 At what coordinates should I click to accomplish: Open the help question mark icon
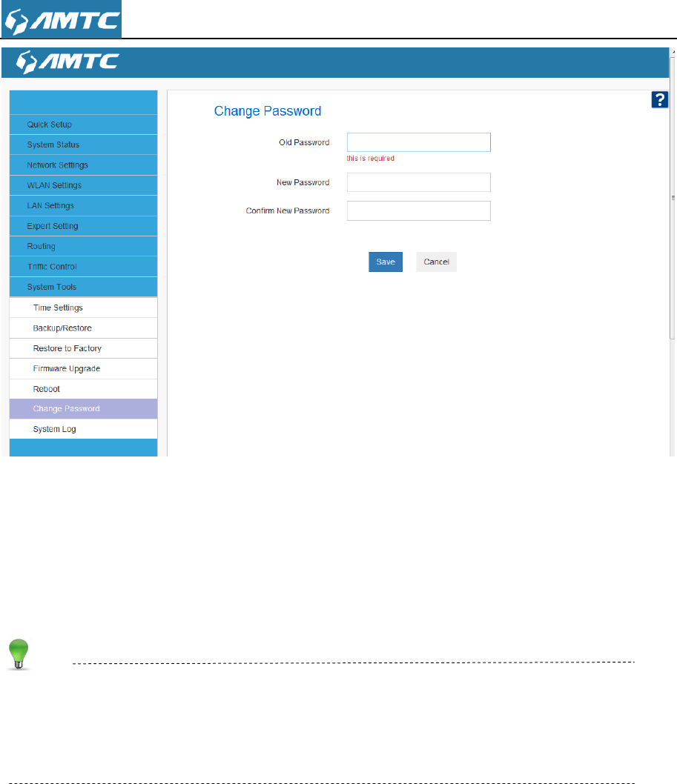pos(659,99)
